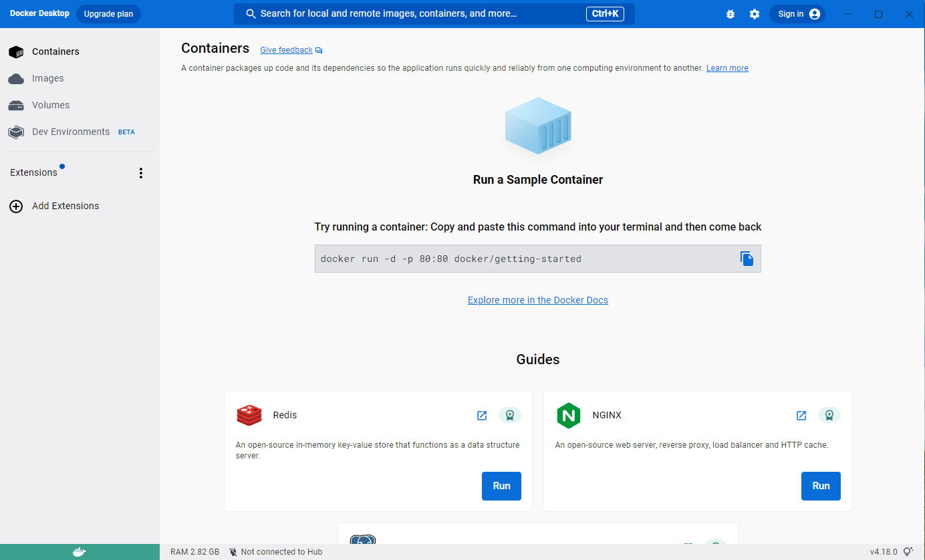This screenshot has width=925, height=560.
Task: Run the Redis guide container
Action: pyautogui.click(x=501, y=486)
